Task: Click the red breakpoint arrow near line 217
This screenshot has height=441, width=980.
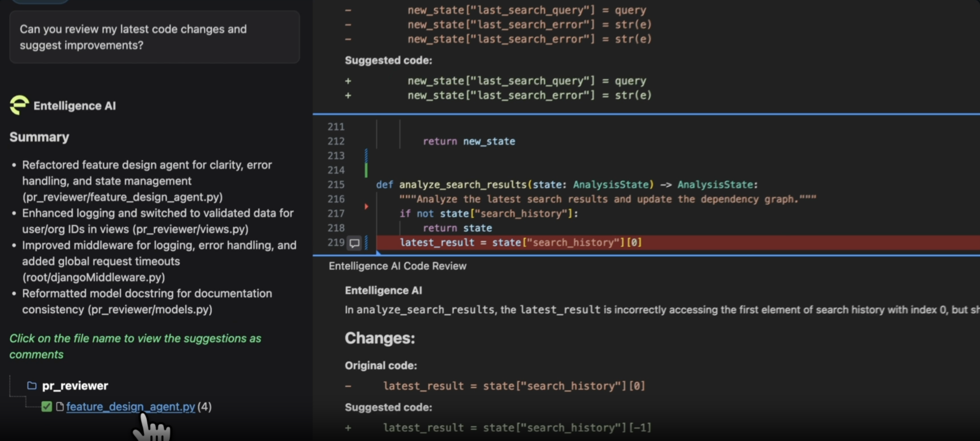Action: pos(366,206)
